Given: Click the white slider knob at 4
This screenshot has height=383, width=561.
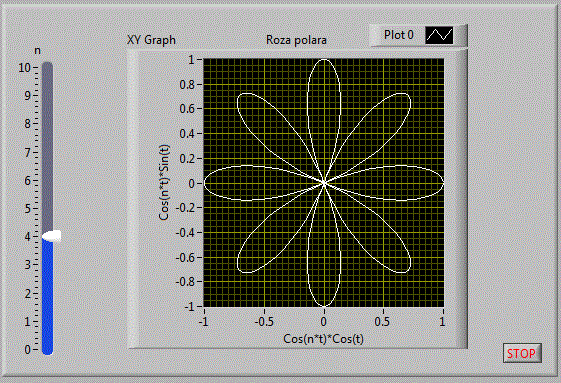Looking at the screenshot, I should [x=52, y=236].
